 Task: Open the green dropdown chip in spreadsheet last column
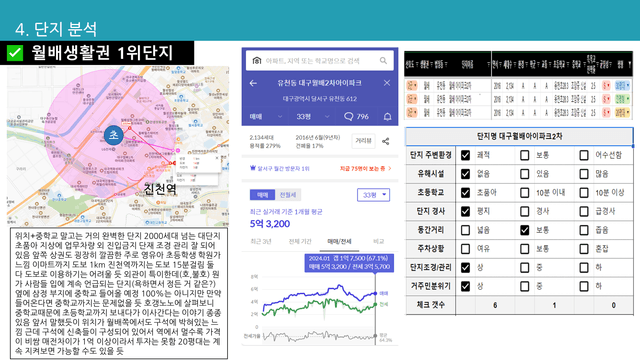point(622,99)
